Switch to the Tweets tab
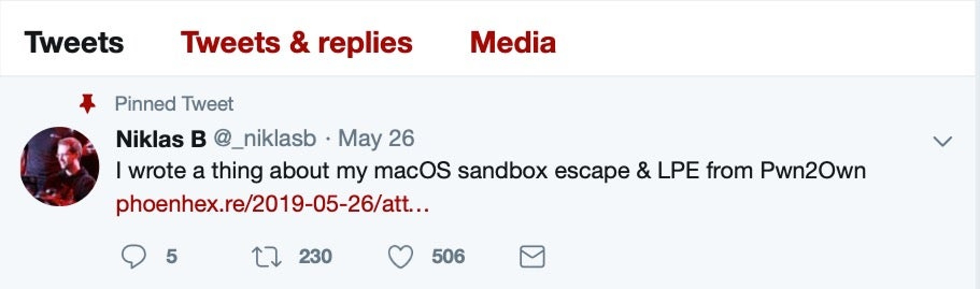This screenshot has height=289, width=980. click(x=74, y=42)
